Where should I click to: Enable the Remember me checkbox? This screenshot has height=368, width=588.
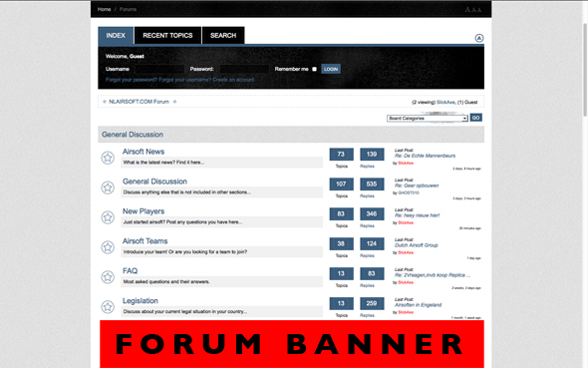(x=314, y=69)
